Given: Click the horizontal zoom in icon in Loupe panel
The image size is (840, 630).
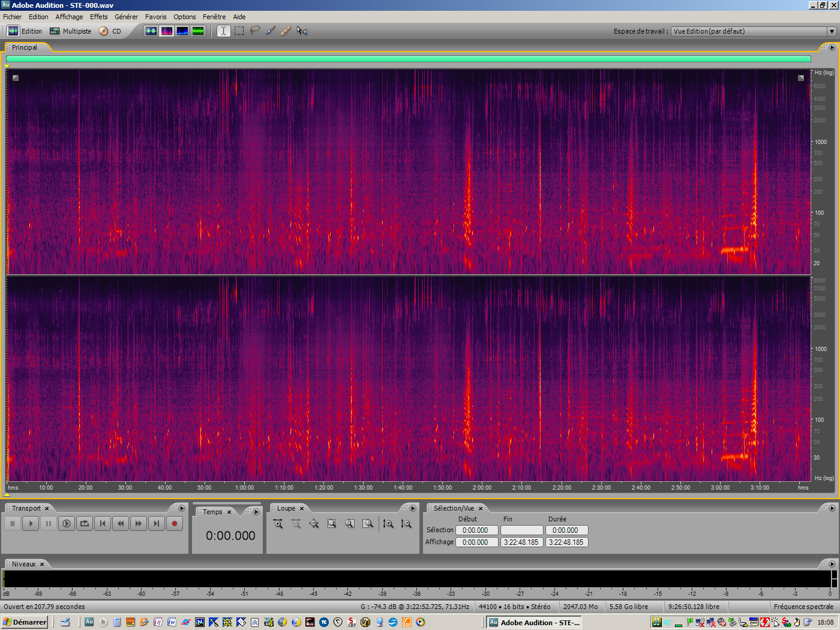Looking at the screenshot, I should pyautogui.click(x=278, y=523).
